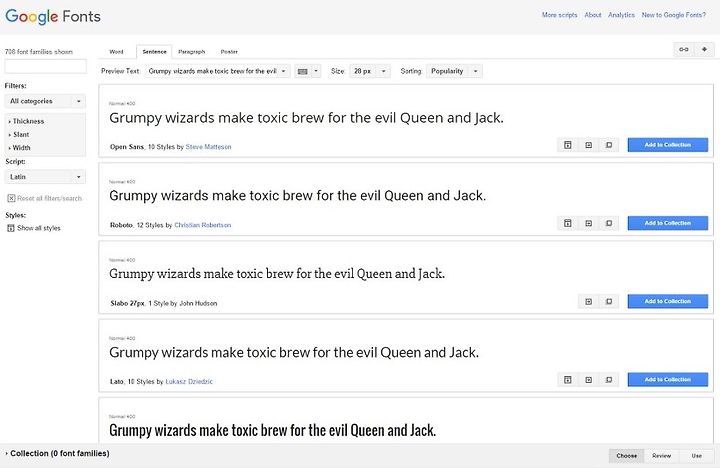Click the Open Sans sample sentence
The image size is (720, 468).
coord(306,118)
